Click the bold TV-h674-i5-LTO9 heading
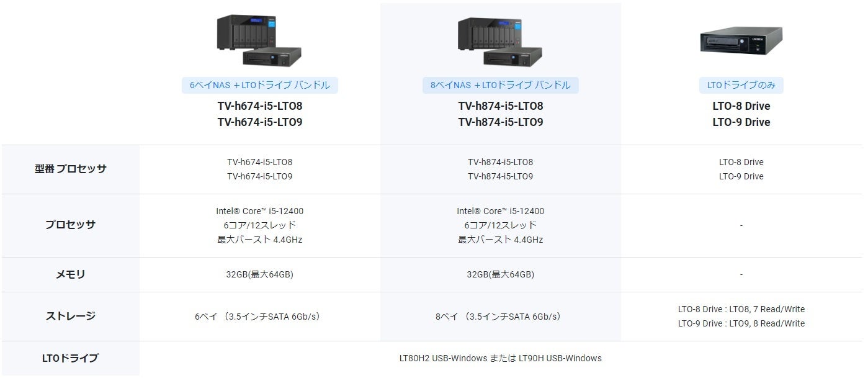The height and width of the screenshot is (378, 868). pos(259,122)
